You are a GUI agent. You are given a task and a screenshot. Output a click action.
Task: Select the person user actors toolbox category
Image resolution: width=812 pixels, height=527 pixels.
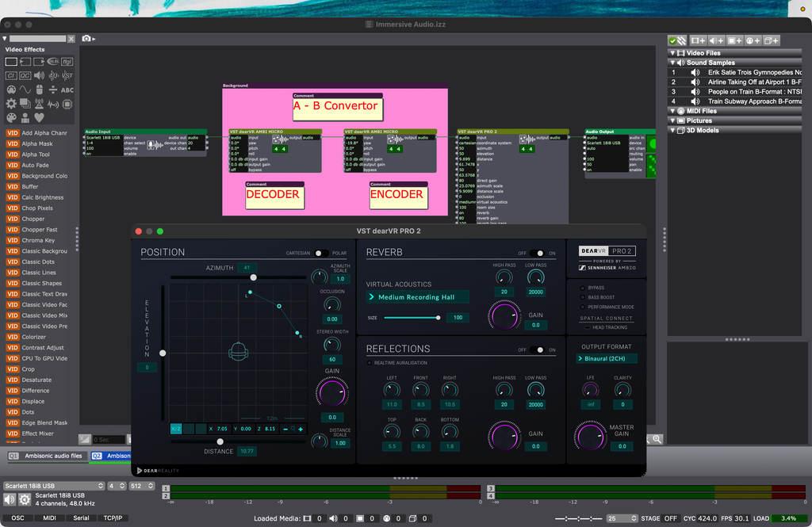(x=25, y=117)
